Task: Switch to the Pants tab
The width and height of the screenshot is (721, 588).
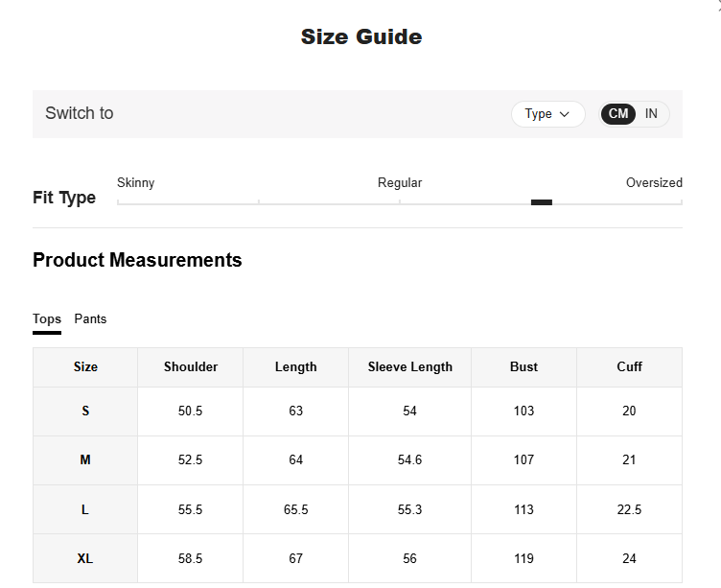Action: click(x=91, y=319)
